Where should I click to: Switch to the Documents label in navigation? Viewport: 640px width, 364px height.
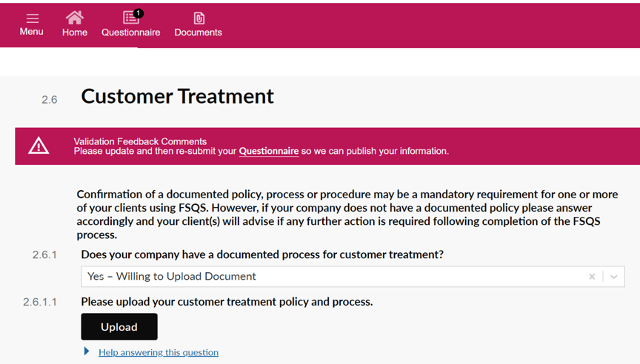[199, 33]
